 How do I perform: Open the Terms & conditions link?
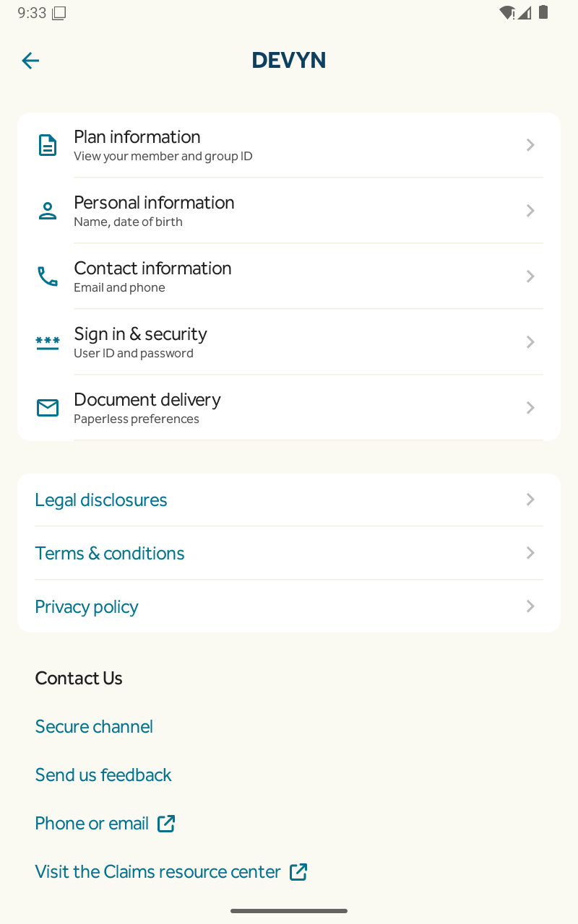pos(110,553)
